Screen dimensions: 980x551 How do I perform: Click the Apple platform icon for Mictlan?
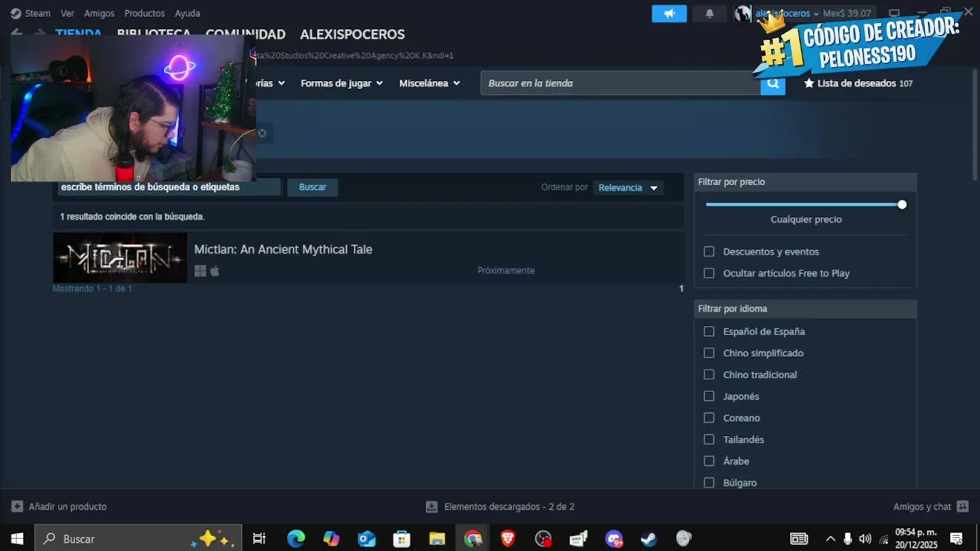click(x=215, y=271)
